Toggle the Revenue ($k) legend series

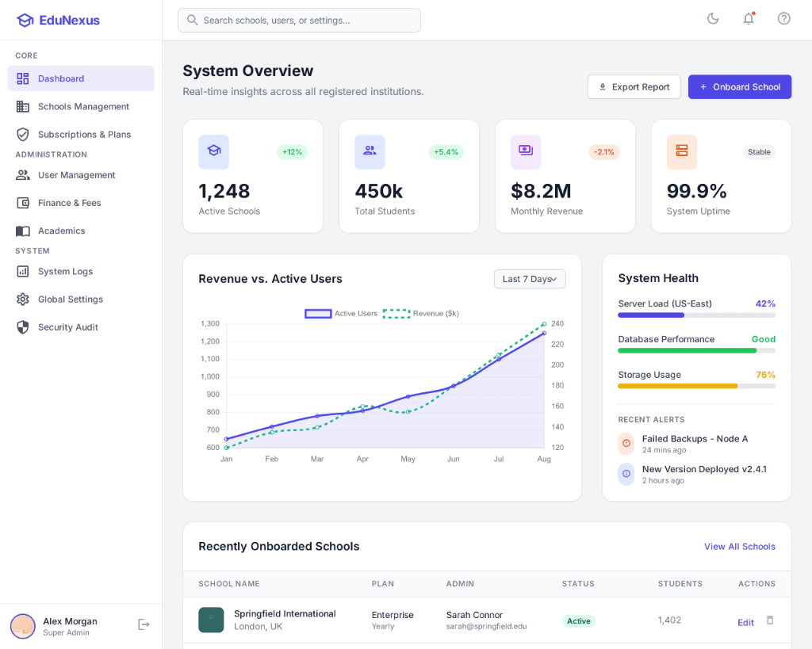(421, 314)
